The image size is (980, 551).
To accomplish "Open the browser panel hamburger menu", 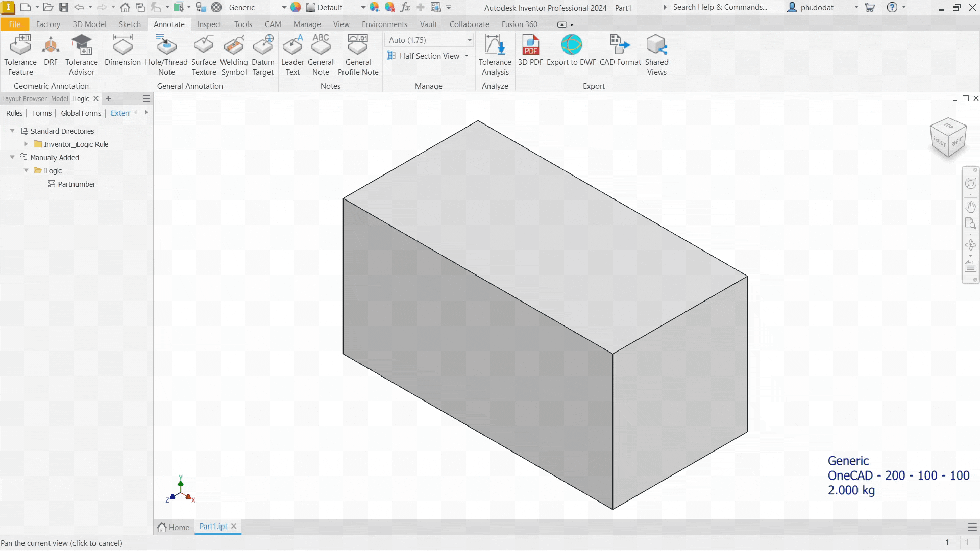I will tap(146, 98).
